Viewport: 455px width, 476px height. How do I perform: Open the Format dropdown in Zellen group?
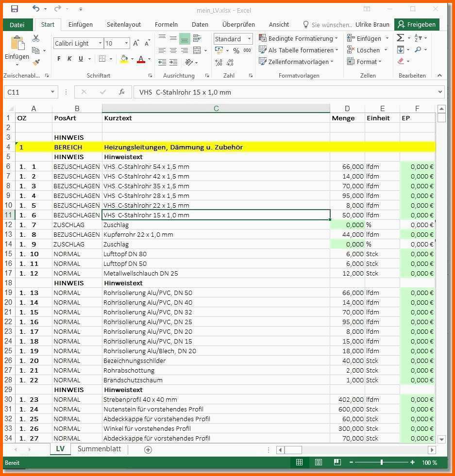pos(364,62)
